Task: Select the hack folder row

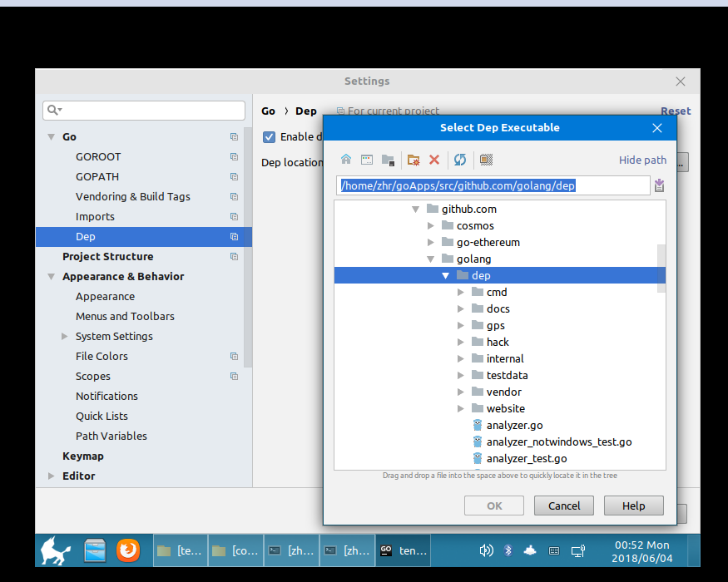Action: (499, 342)
